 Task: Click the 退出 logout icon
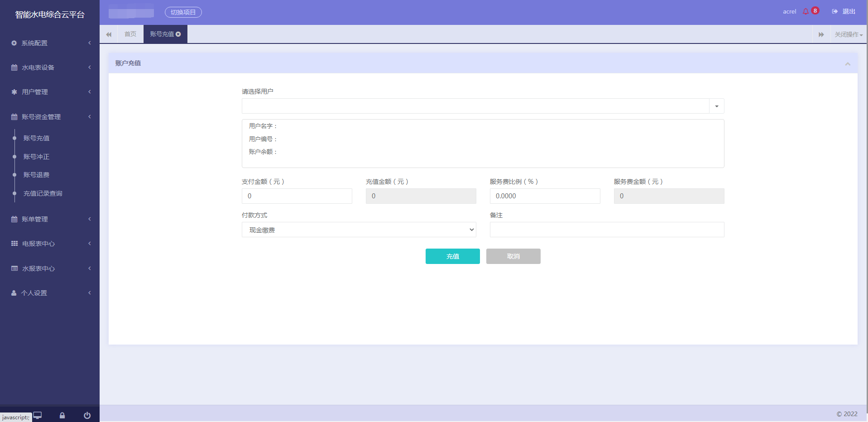(834, 12)
